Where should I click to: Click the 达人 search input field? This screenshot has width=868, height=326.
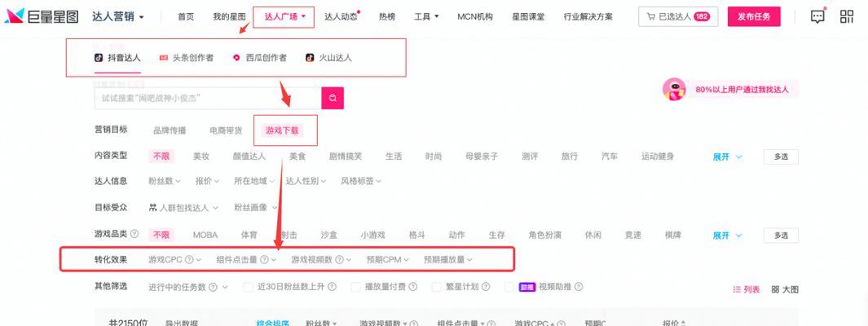click(208, 98)
